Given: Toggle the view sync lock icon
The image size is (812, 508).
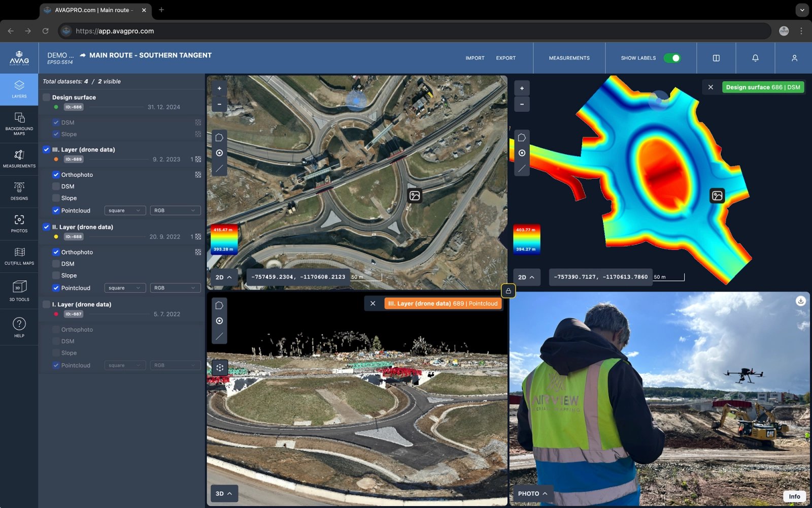Looking at the screenshot, I should point(508,291).
